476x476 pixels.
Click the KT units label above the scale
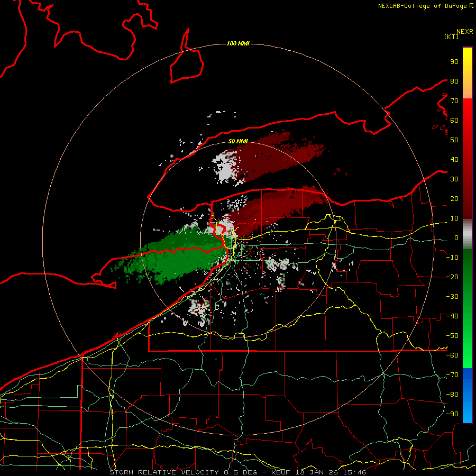[x=452, y=36]
